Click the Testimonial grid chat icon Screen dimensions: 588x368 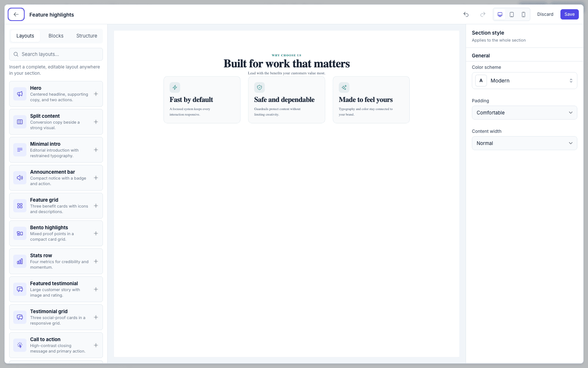point(20,317)
